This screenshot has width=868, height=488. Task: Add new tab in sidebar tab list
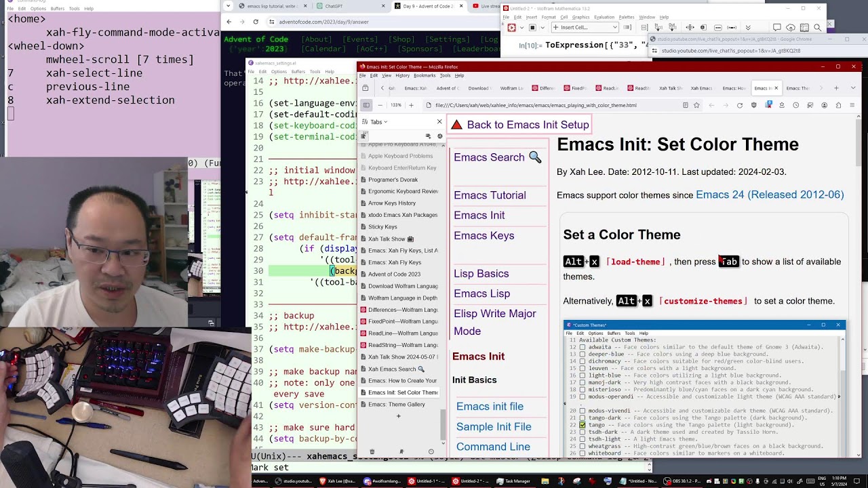399,416
